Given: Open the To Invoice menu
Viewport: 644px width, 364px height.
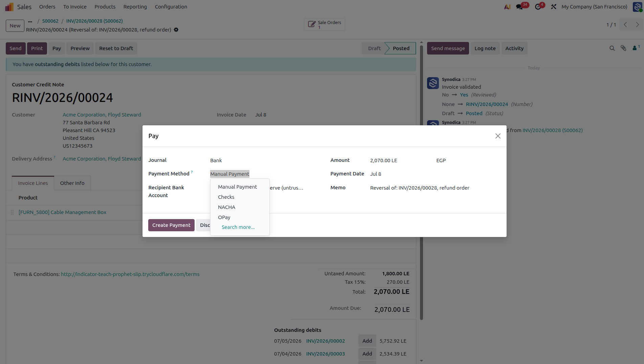Looking at the screenshot, I should pyautogui.click(x=75, y=7).
